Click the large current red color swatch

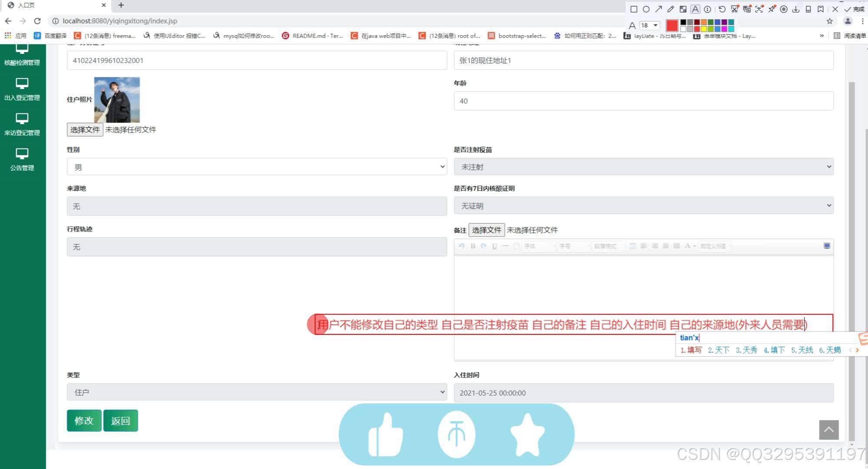[x=672, y=26]
